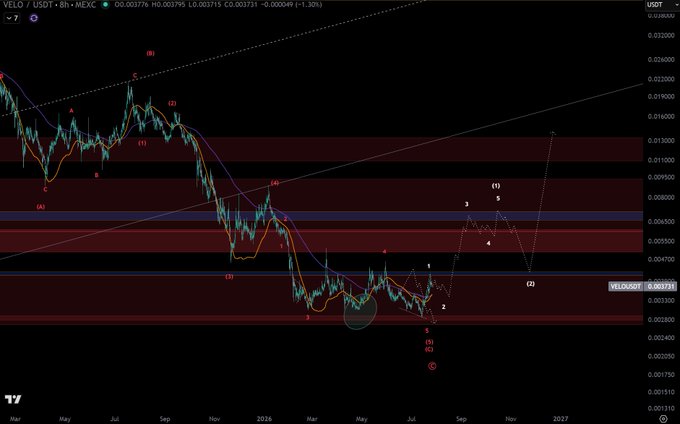Click the 2027 label on time axis

[x=560, y=419]
